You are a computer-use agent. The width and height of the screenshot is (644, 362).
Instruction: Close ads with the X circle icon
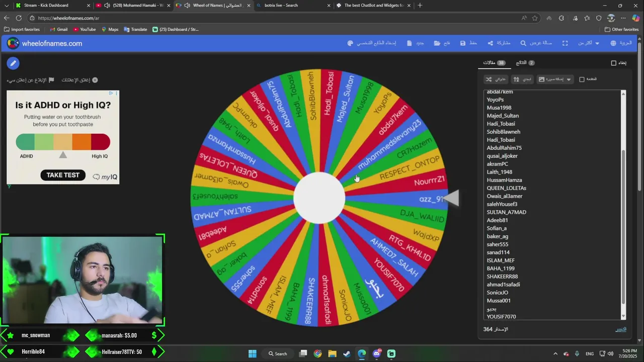[95, 80]
